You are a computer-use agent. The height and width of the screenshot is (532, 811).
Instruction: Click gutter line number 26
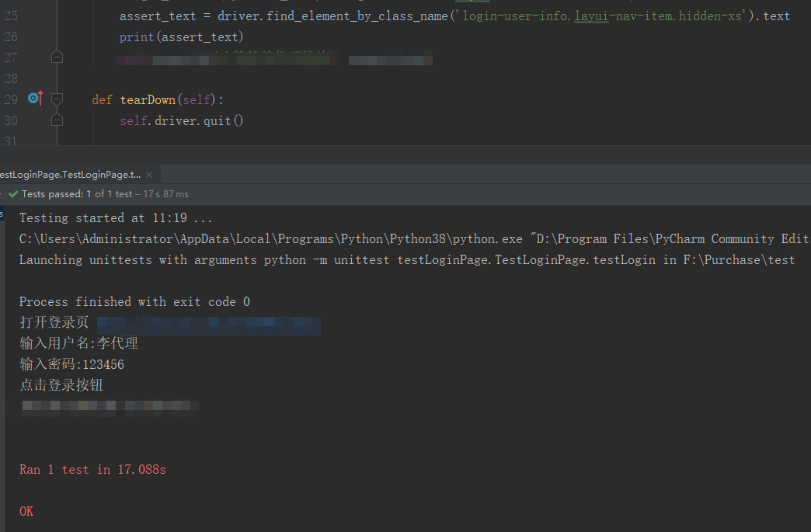pos(11,37)
